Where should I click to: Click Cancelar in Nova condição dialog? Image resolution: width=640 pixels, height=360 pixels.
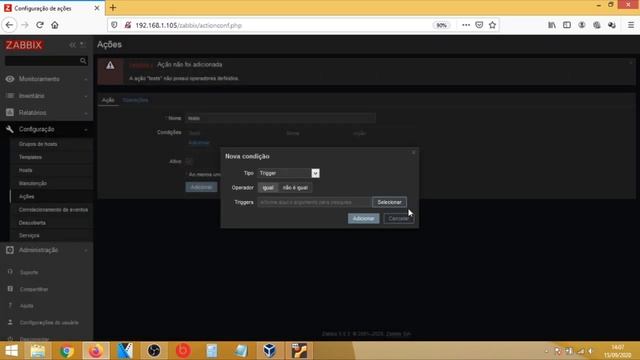[398, 219]
